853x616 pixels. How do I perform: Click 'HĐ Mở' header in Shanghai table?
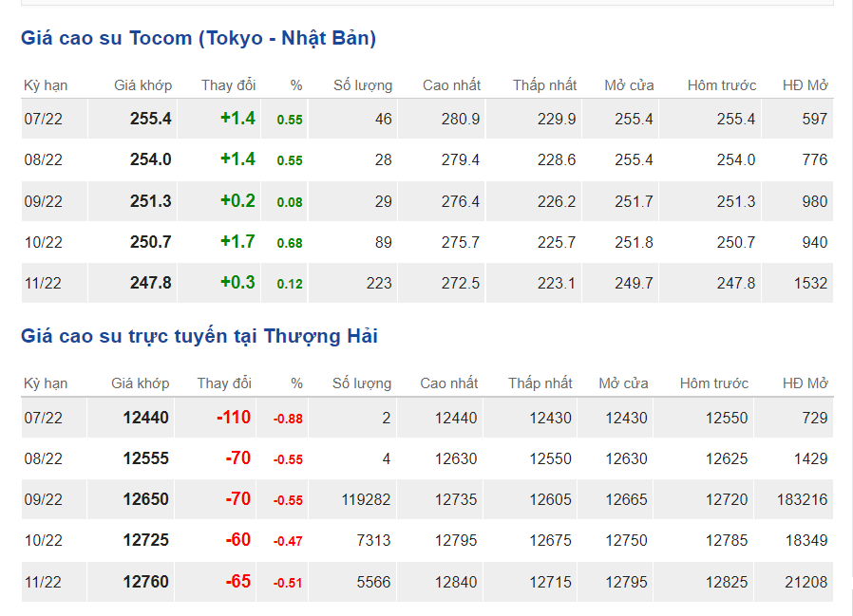[x=805, y=383]
